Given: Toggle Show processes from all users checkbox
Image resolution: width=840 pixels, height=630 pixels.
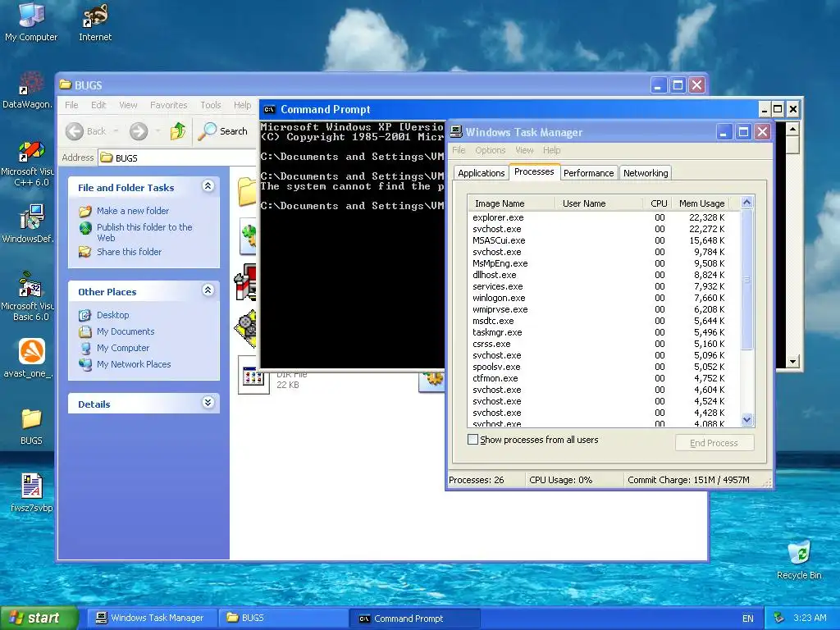Looking at the screenshot, I should [x=473, y=440].
